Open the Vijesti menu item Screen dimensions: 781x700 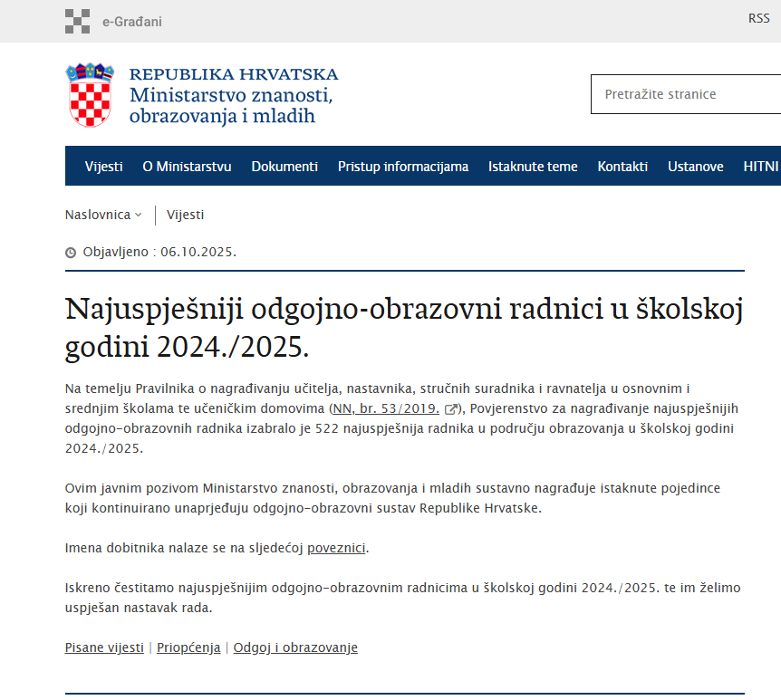[103, 167]
